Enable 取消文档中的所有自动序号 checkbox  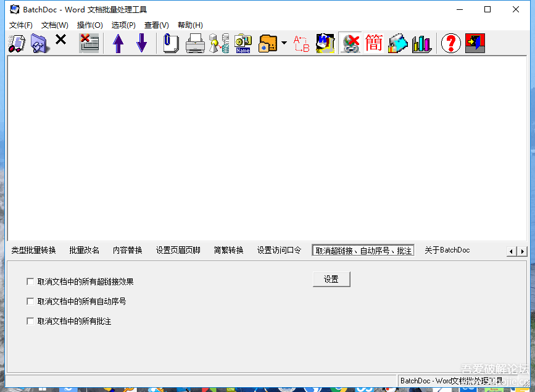(x=30, y=301)
